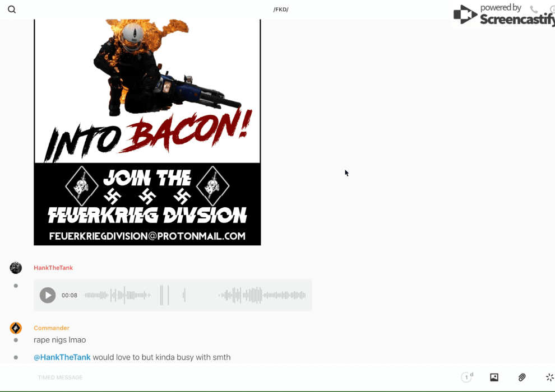Click HankTheTank's round avatar
This screenshot has height=392, width=555.
click(x=16, y=268)
